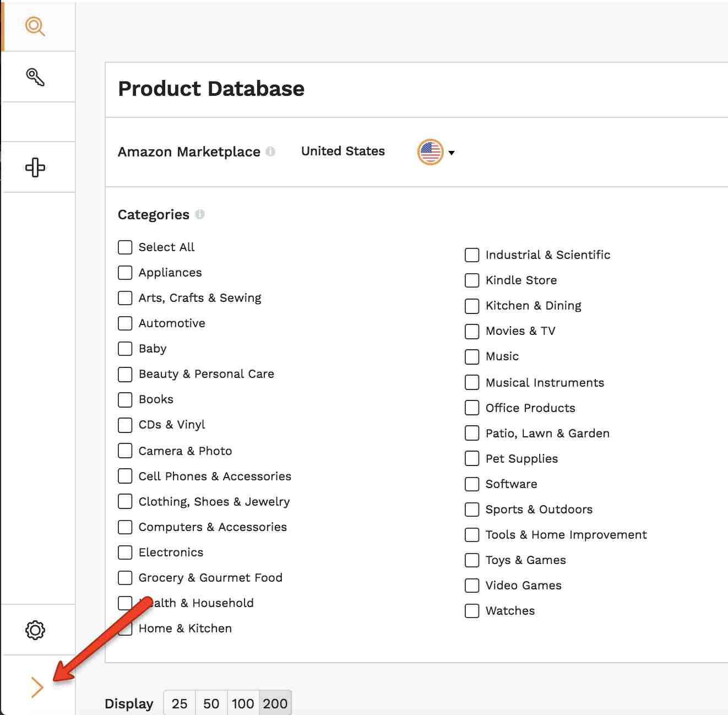728x715 pixels.
Task: Open the product search magnifier icon in sidebar
Action: click(x=35, y=26)
